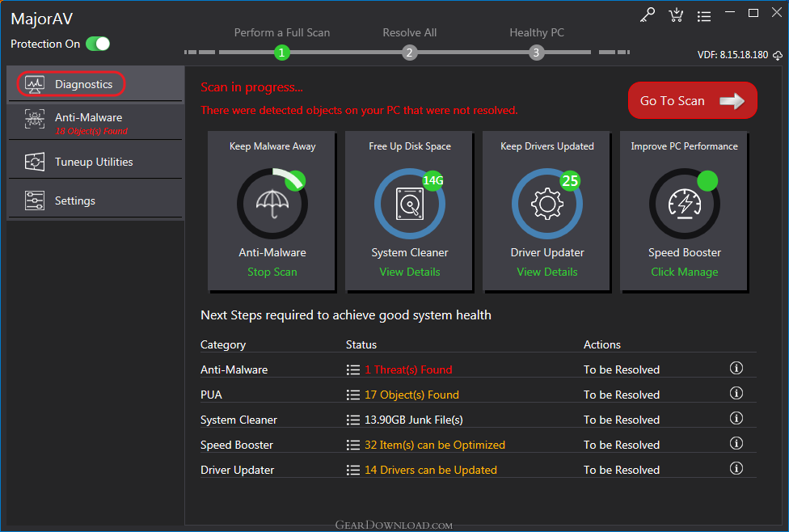Click the Driver Updater gear icon
This screenshot has width=789, height=532.
[547, 203]
